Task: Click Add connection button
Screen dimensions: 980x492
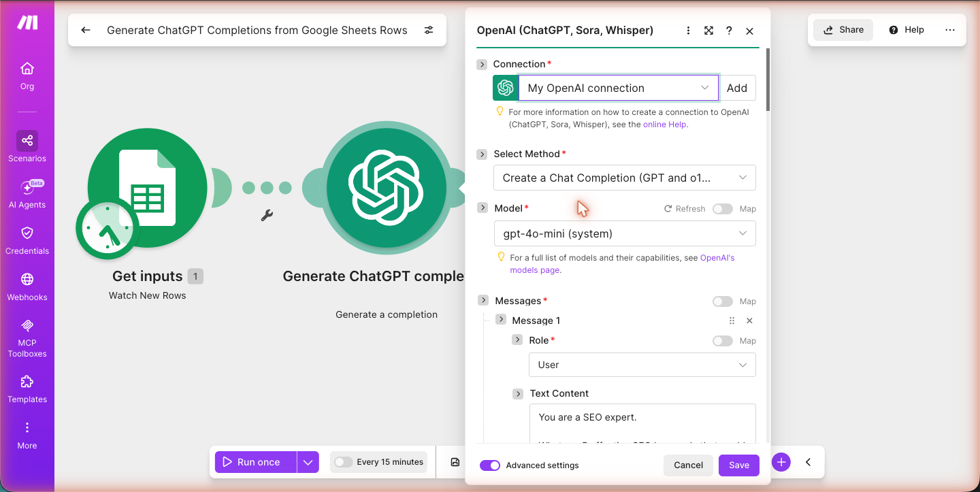Action: [x=737, y=88]
